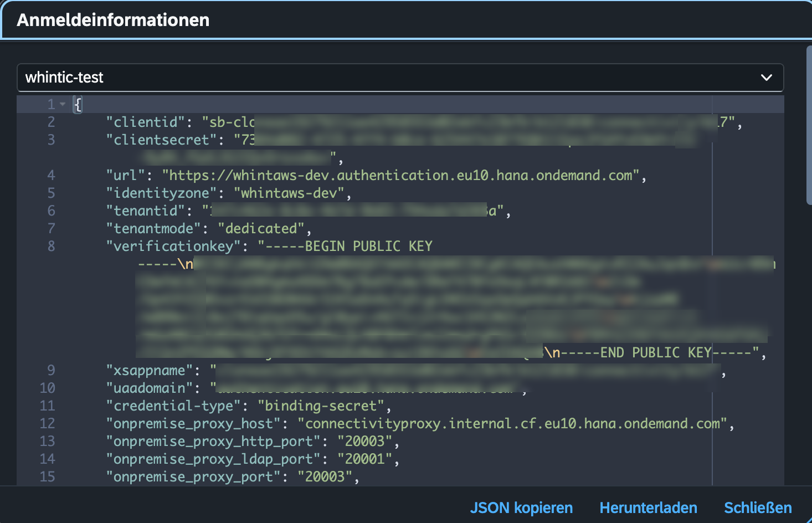Open the whintic-test binding dropdown chevron
This screenshot has height=523, width=812.
tap(766, 78)
